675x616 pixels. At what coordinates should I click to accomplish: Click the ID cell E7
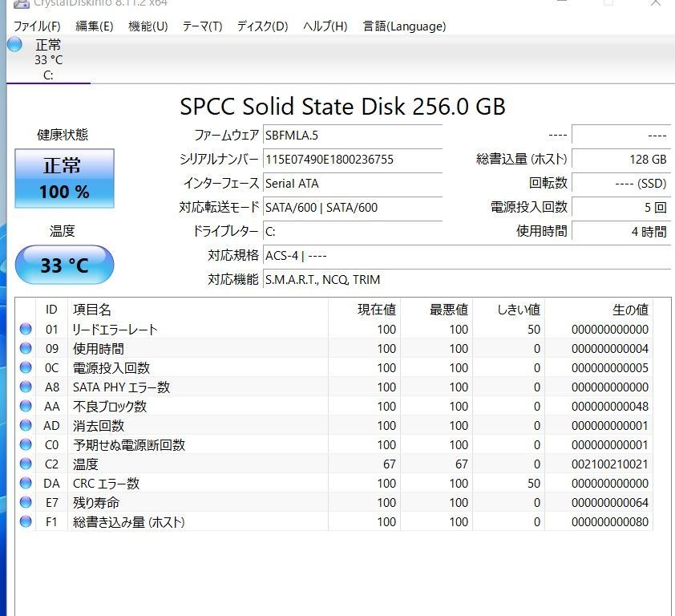coord(51,502)
